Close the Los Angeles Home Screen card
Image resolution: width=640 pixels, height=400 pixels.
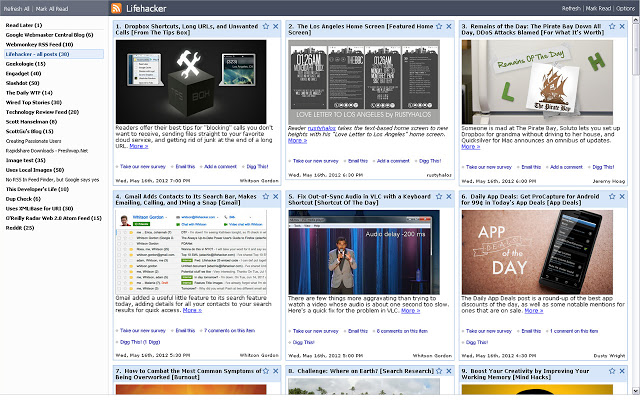[x=449, y=26]
